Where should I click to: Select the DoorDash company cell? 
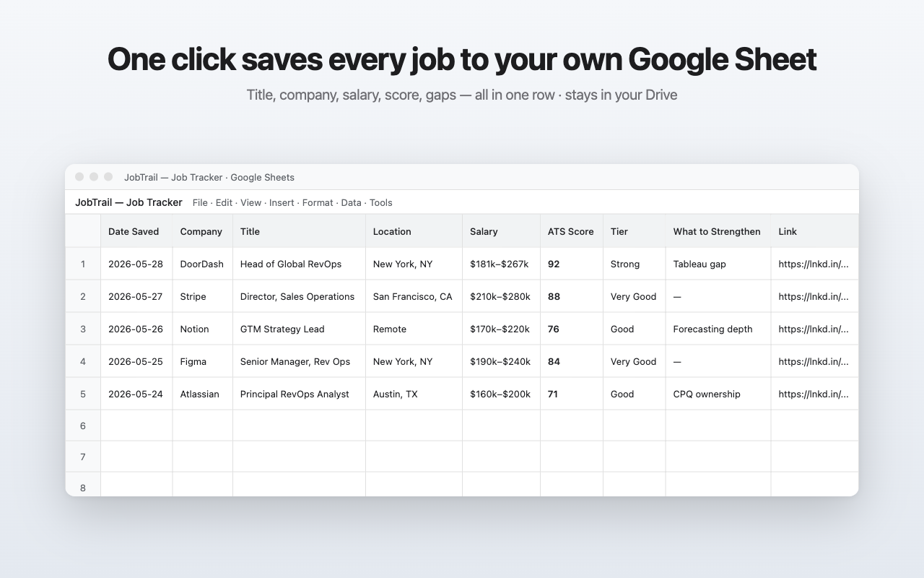click(203, 264)
